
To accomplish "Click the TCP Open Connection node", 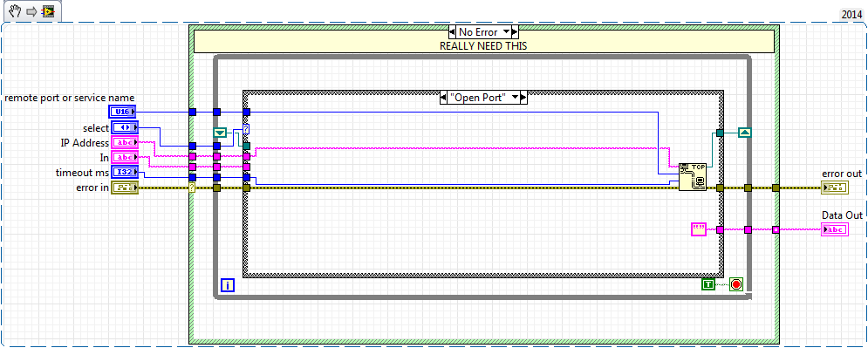I will click(x=693, y=177).
